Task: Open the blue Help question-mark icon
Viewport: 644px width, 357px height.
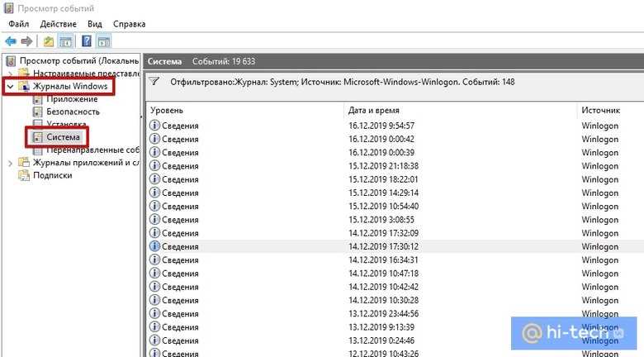Action: (x=87, y=41)
